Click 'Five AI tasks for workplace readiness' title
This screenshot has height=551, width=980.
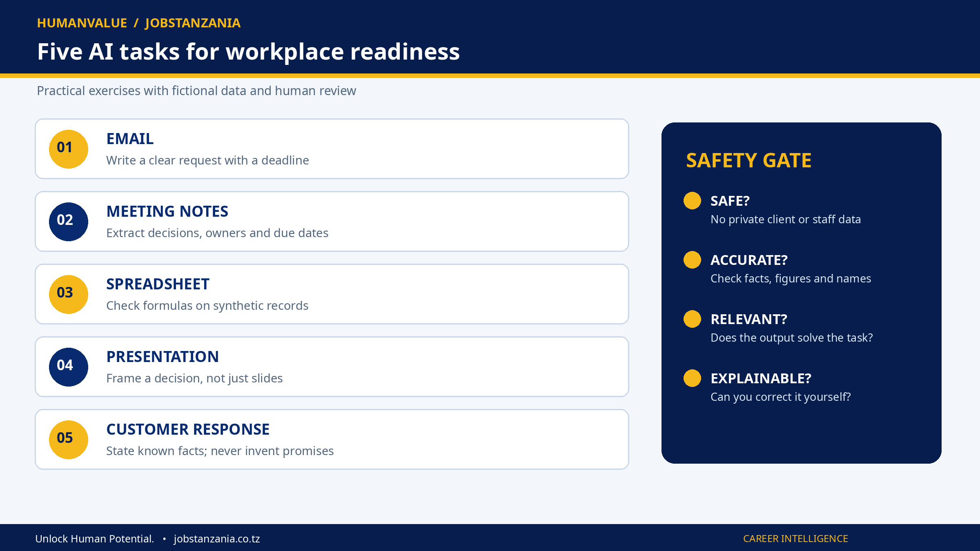[x=248, y=52]
